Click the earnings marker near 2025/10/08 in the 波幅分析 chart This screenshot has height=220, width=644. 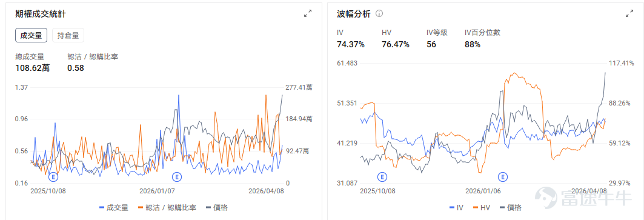[382, 177]
